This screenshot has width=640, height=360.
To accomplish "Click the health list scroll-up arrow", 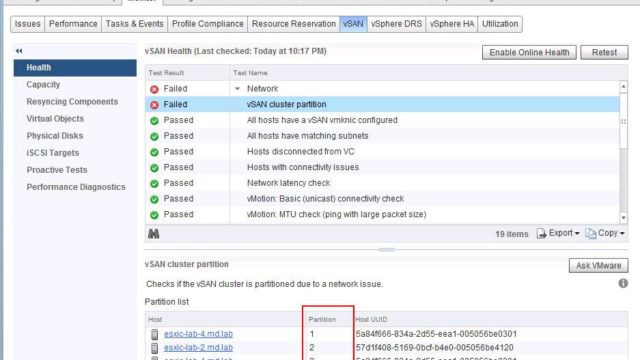I will pyautogui.click(x=623, y=86).
